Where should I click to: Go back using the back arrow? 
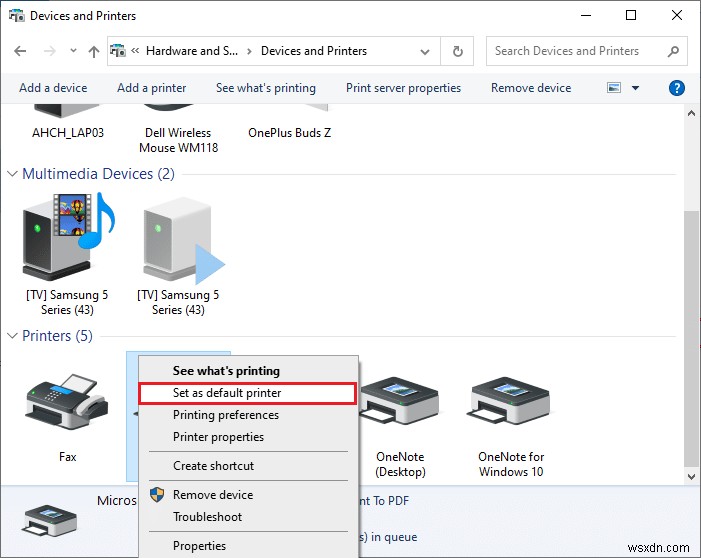[x=20, y=51]
